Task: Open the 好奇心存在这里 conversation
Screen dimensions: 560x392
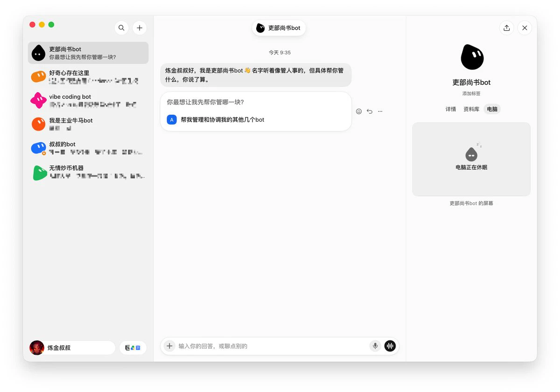Action: coord(88,77)
